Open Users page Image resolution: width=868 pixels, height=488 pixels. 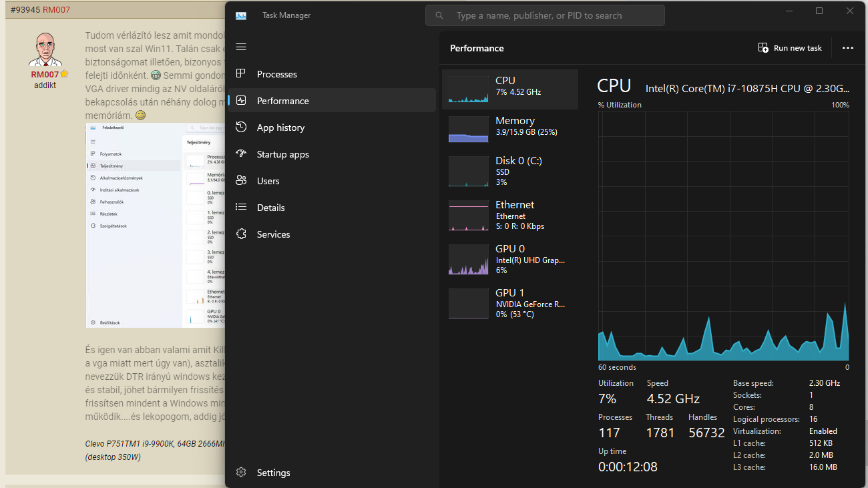pyautogui.click(x=332, y=181)
